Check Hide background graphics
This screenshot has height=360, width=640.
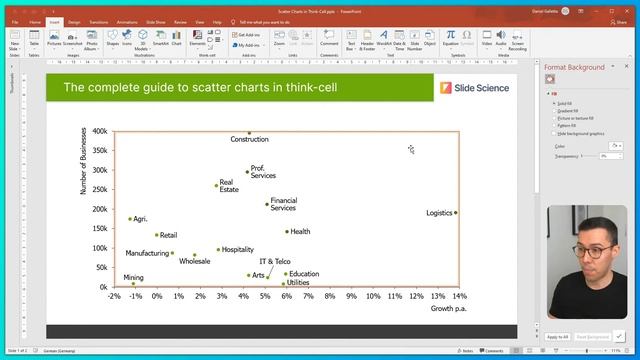point(578,133)
